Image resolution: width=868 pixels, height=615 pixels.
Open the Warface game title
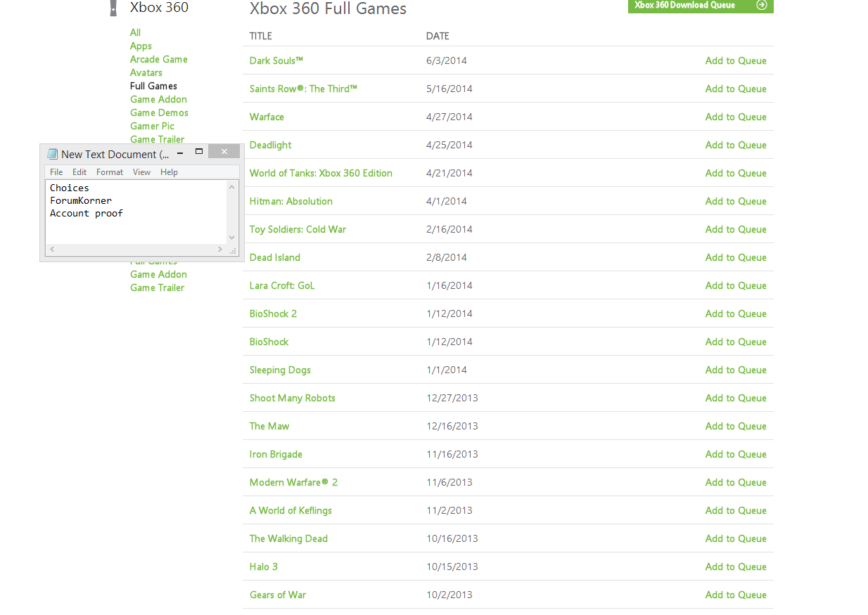(267, 117)
